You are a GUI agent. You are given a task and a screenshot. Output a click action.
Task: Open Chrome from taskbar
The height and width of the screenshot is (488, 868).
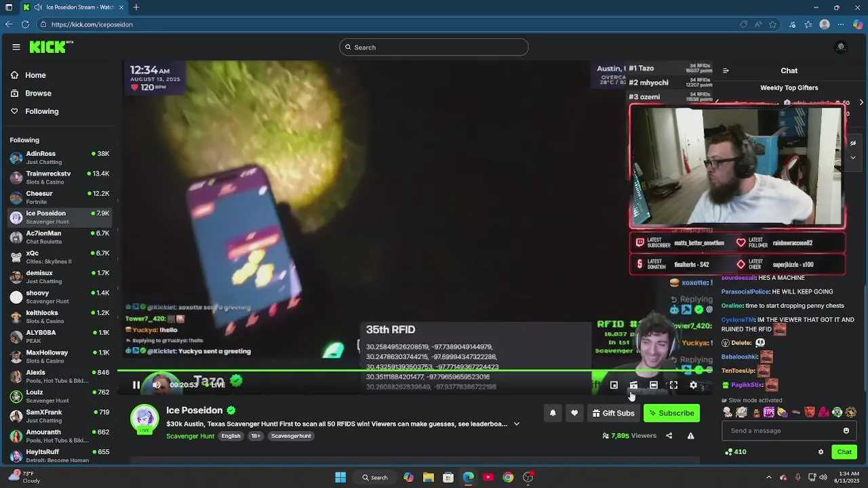[x=508, y=477]
